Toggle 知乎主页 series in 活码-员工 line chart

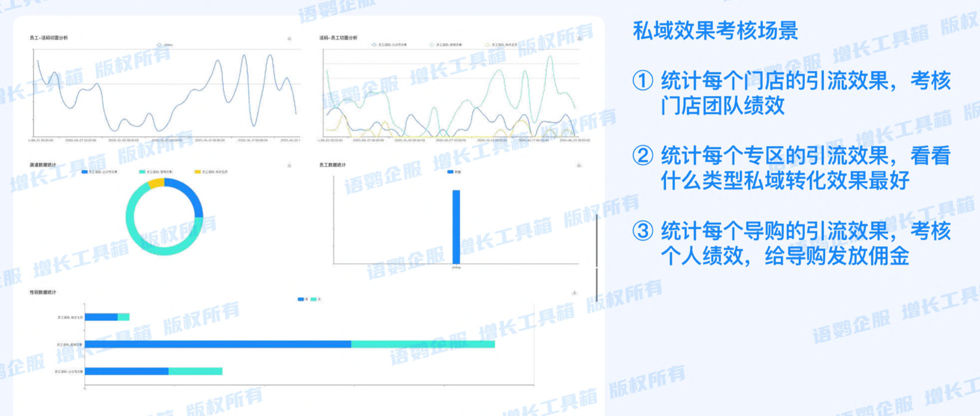pos(502,45)
